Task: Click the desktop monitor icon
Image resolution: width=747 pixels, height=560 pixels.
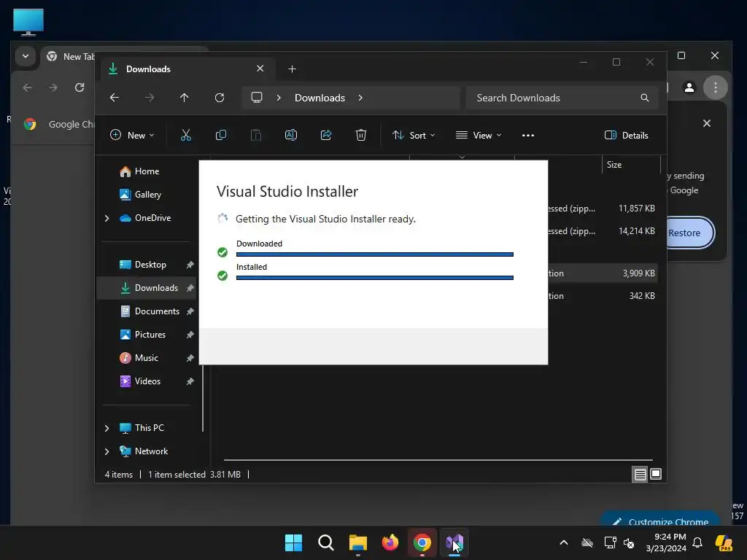Action: pos(28,22)
